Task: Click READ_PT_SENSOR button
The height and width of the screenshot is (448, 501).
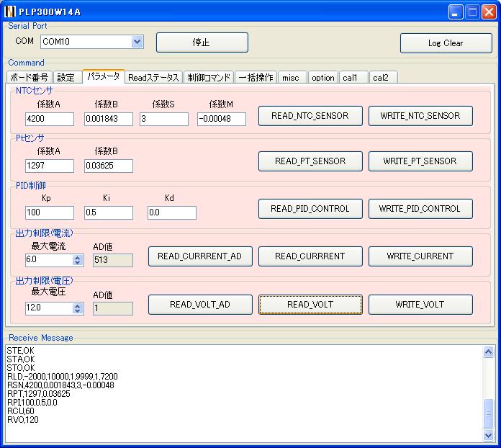Action: tap(310, 161)
